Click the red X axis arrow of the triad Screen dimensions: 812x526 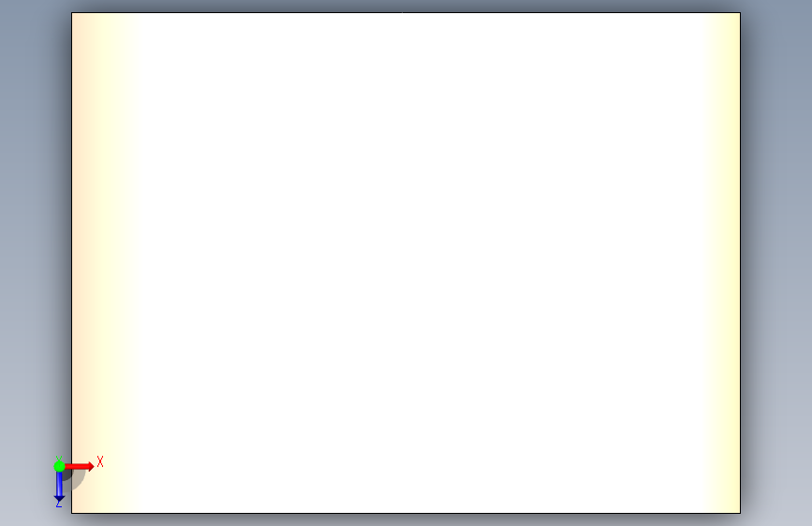[x=79, y=466]
